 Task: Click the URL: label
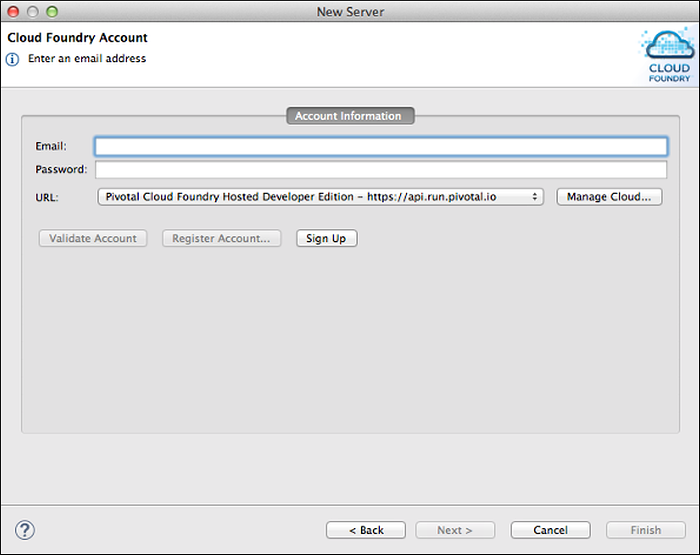[47, 197]
